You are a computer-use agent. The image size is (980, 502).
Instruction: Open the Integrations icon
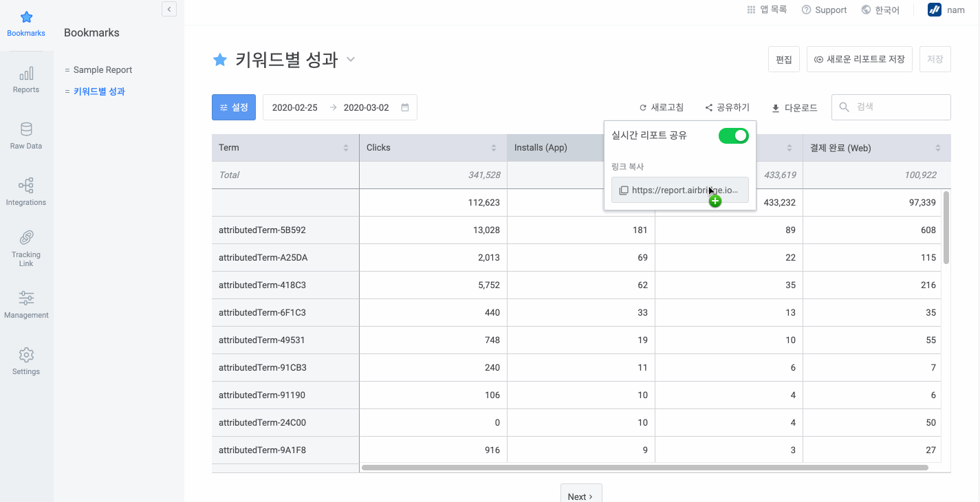[26, 186]
